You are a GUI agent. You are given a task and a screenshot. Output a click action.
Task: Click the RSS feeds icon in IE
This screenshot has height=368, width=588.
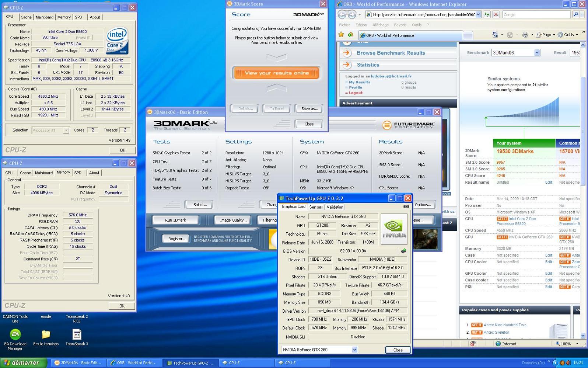tap(510, 35)
